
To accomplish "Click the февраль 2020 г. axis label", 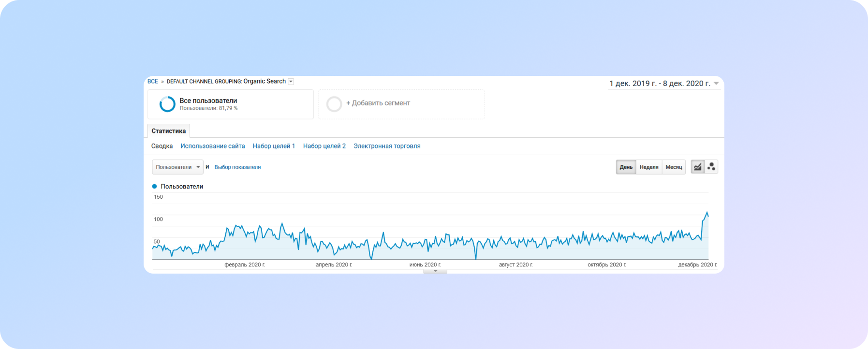I will point(245,265).
